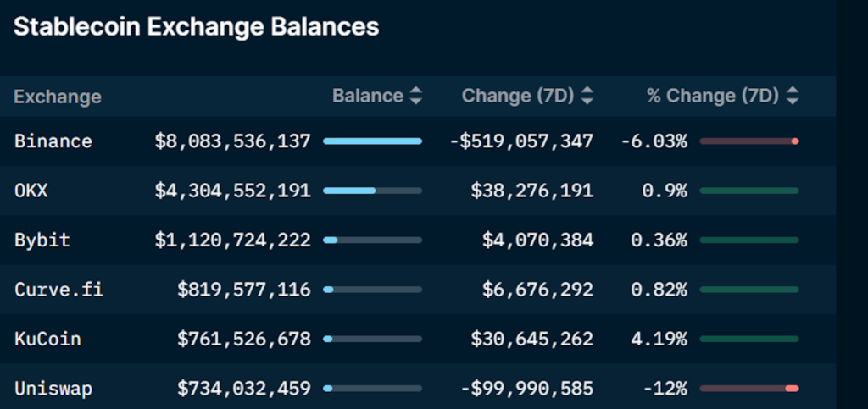Open the KuCoin exchange entry

[47, 340]
